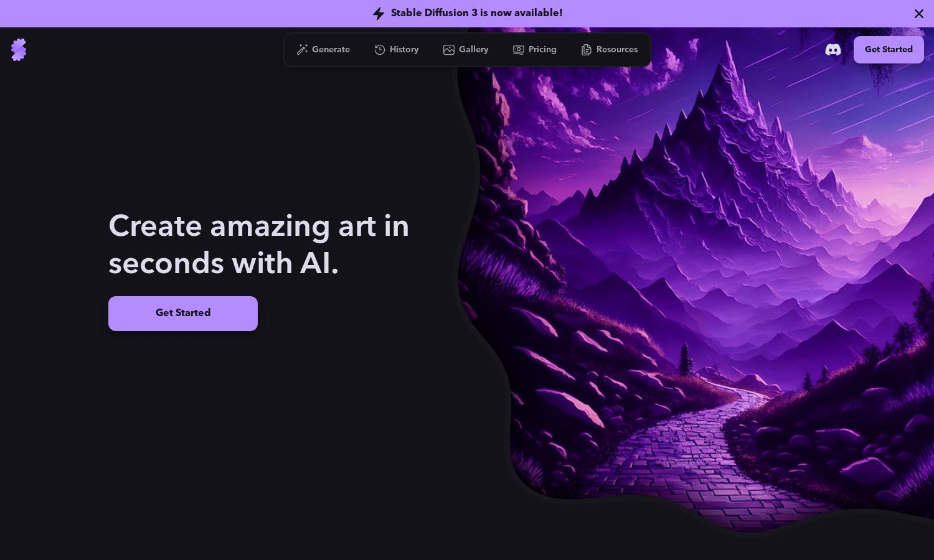Click the header Get Started button
Viewport: 934px width, 560px height.
point(889,50)
